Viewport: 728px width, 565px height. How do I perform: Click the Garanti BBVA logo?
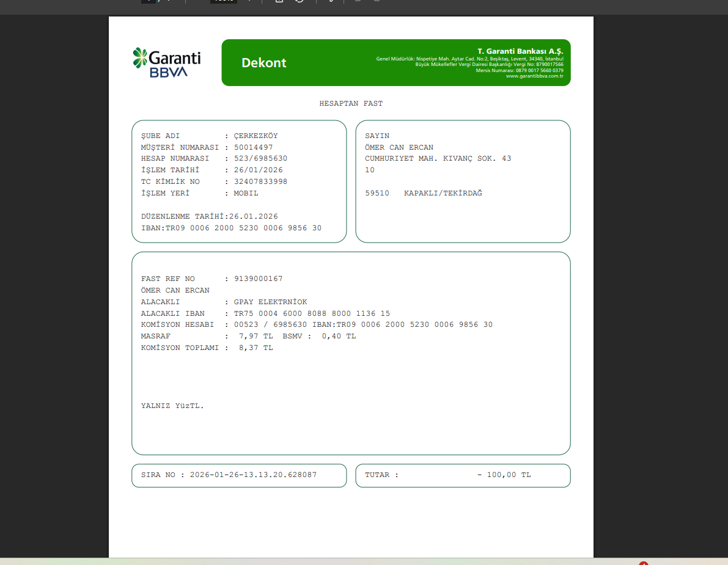pyautogui.click(x=167, y=63)
